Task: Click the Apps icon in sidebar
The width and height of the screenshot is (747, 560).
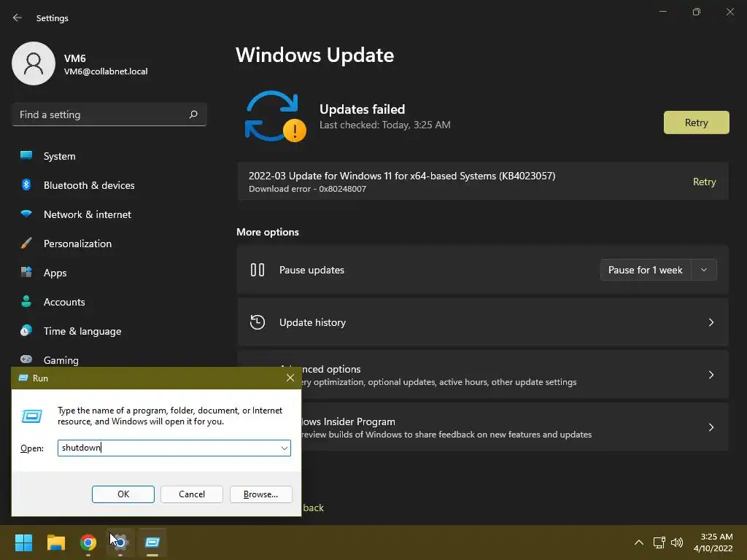Action: (x=26, y=273)
